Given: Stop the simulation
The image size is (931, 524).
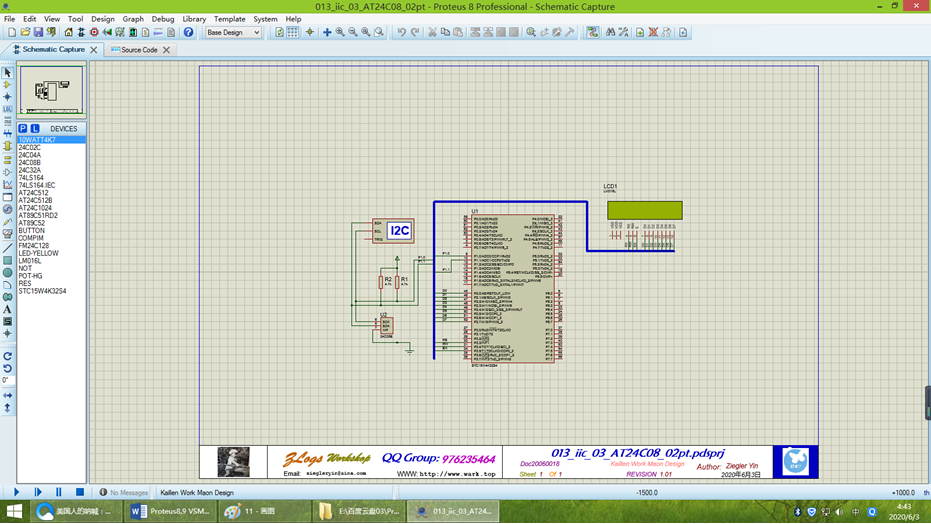Looking at the screenshot, I should 80,492.
